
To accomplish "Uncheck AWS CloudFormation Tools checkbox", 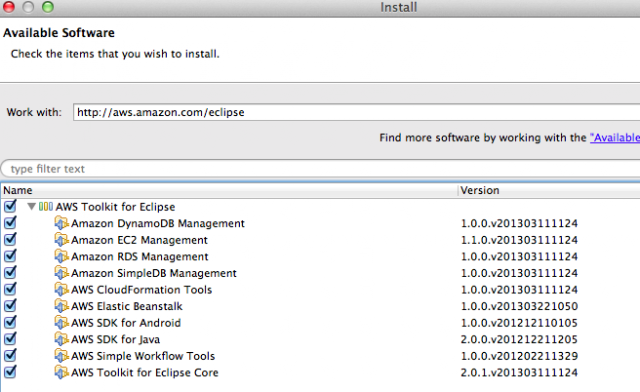I will tap(10, 289).
